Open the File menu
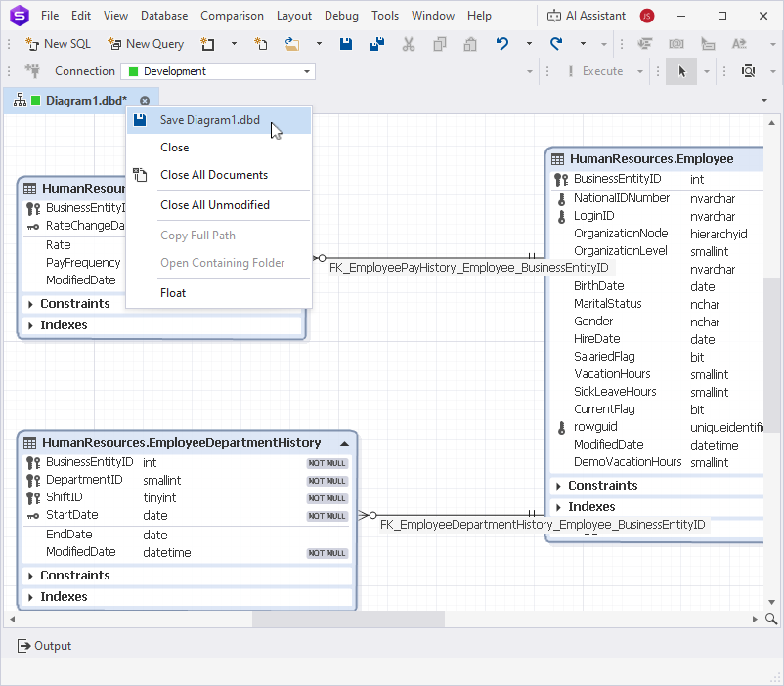The image size is (784, 686). [x=50, y=16]
